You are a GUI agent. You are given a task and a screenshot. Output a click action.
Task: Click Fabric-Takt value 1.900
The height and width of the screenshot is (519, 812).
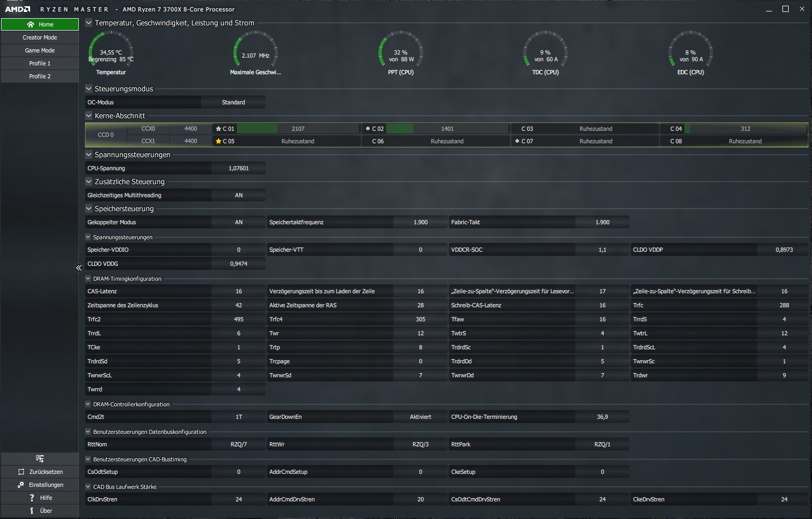[x=603, y=222]
